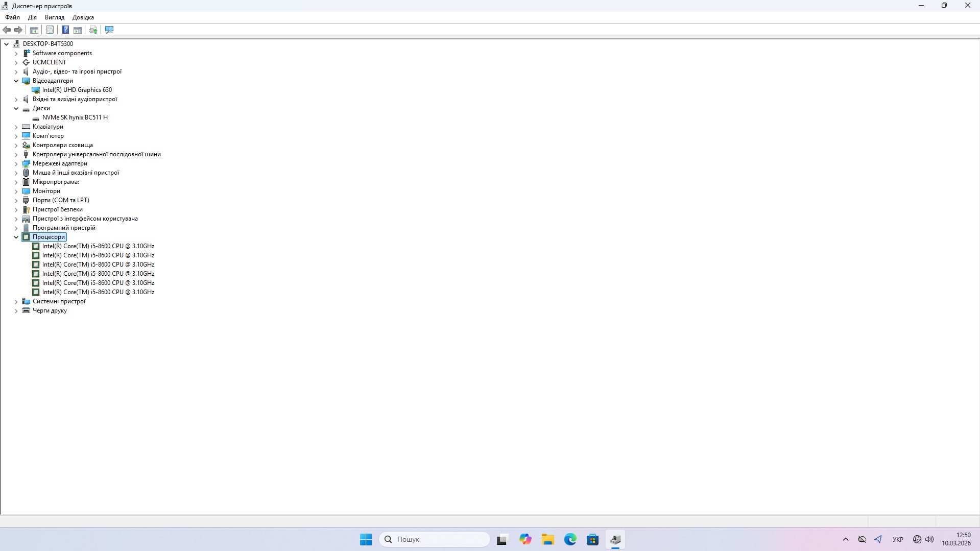Click the Back arrow in the toolbar
This screenshot has width=980, height=551.
tap(7, 30)
